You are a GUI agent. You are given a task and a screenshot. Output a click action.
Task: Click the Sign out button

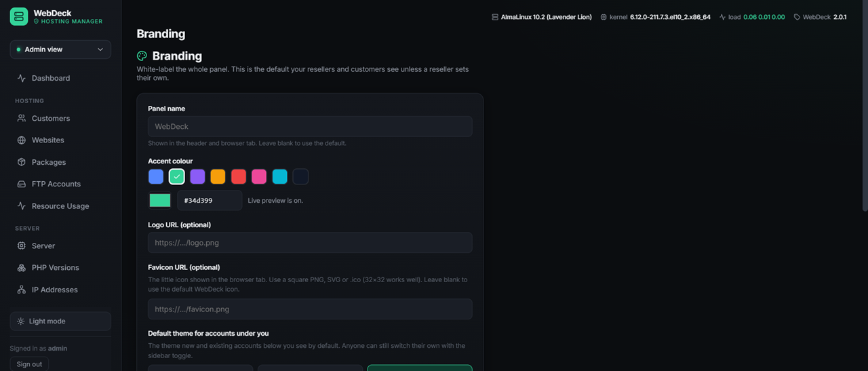29,364
